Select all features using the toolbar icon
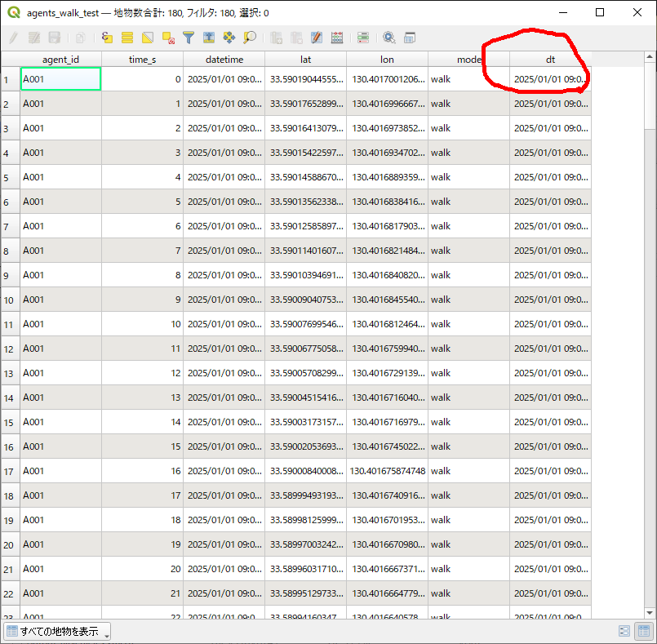This screenshot has width=657, height=644. point(127,38)
